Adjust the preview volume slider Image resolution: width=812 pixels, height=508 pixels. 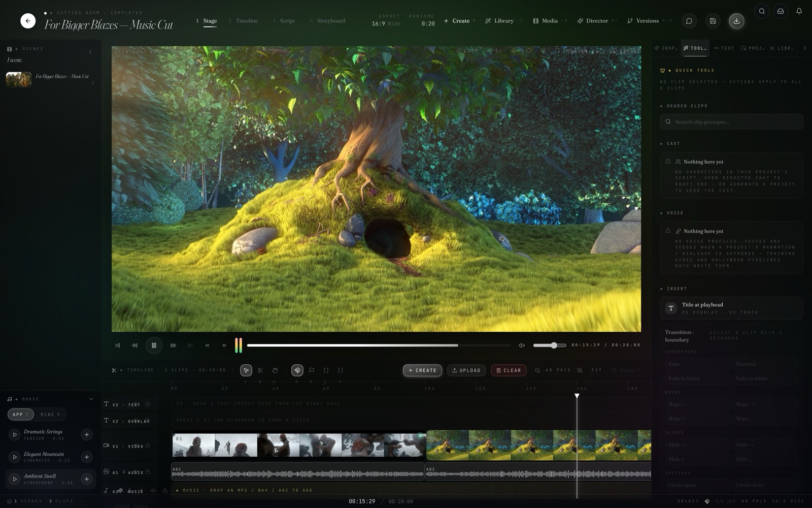pos(550,345)
